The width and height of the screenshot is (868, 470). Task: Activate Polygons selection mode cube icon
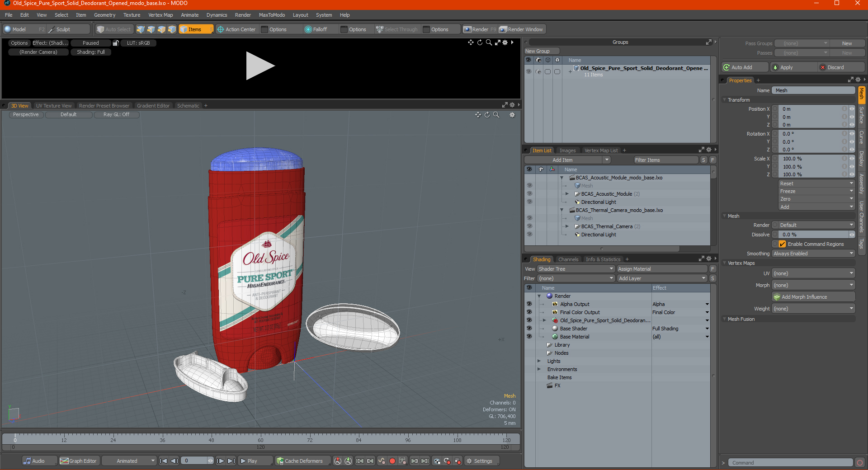pyautogui.click(x=161, y=29)
